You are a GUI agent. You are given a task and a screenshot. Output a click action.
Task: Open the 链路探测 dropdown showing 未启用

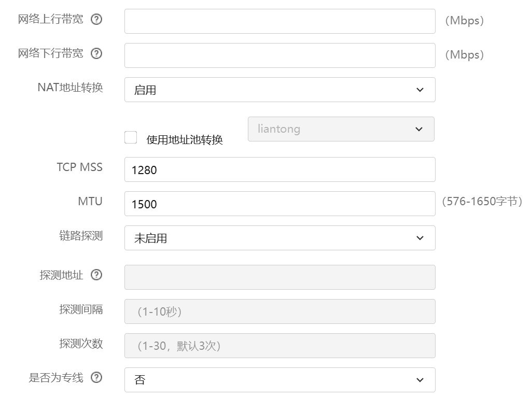279,238
